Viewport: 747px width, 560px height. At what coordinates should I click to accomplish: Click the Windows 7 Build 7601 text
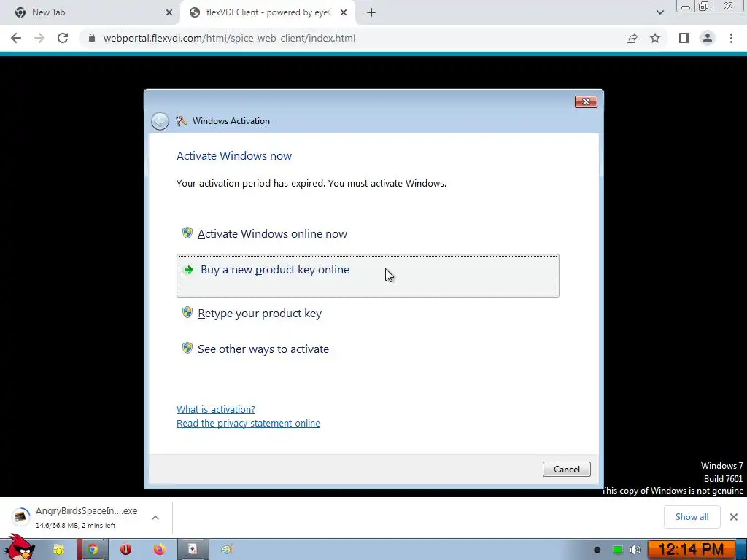point(723,472)
